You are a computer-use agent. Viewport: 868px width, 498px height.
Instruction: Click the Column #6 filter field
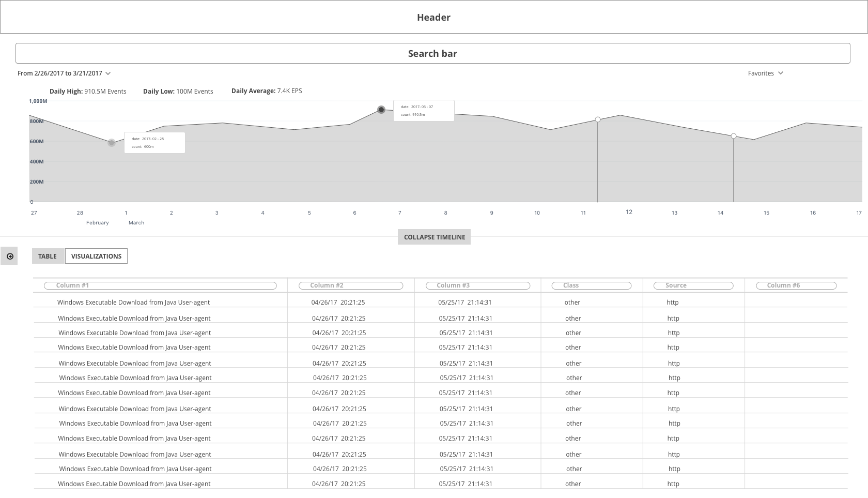pos(796,285)
